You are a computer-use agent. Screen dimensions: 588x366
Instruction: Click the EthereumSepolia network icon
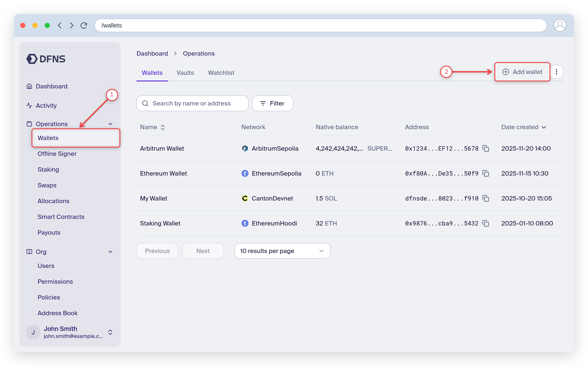245,173
